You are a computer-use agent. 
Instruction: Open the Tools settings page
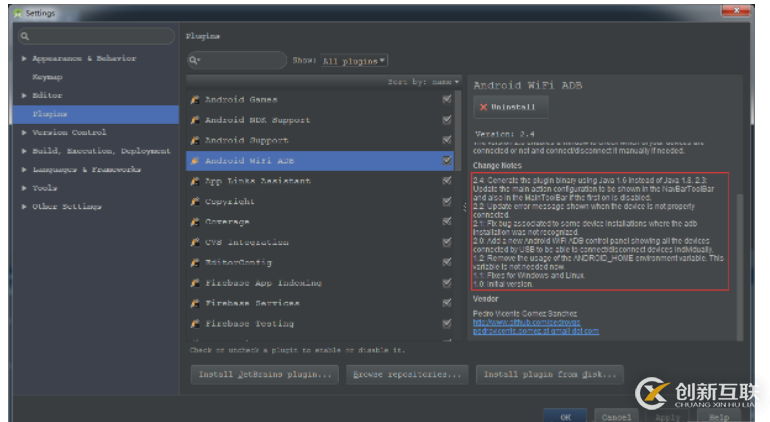pyautogui.click(x=45, y=188)
